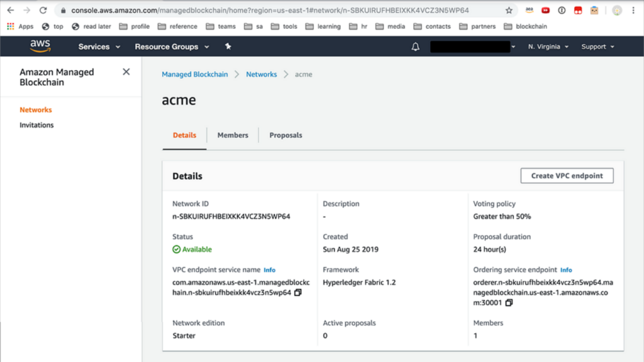This screenshot has height=362, width=644.
Task: Open Info next to Ordering service endpoint
Action: tap(566, 270)
